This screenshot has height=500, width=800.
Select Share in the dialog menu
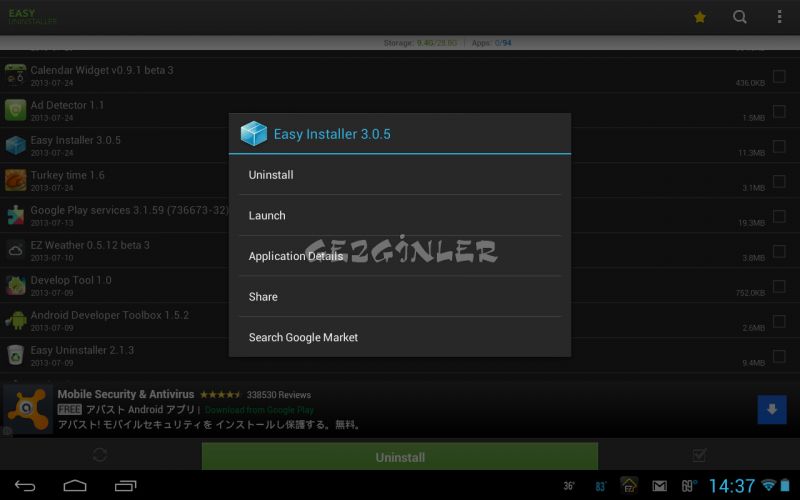[400, 296]
